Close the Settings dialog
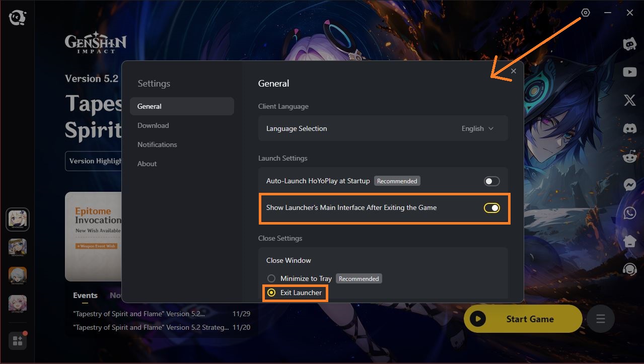 514,71
